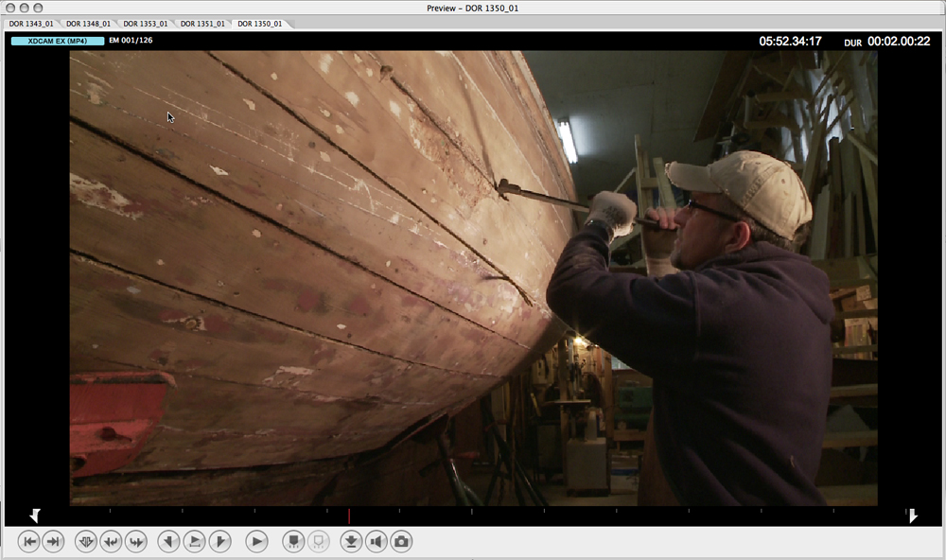This screenshot has width=946, height=560.
Task: Click the double-arrow next step button
Action: (136, 542)
